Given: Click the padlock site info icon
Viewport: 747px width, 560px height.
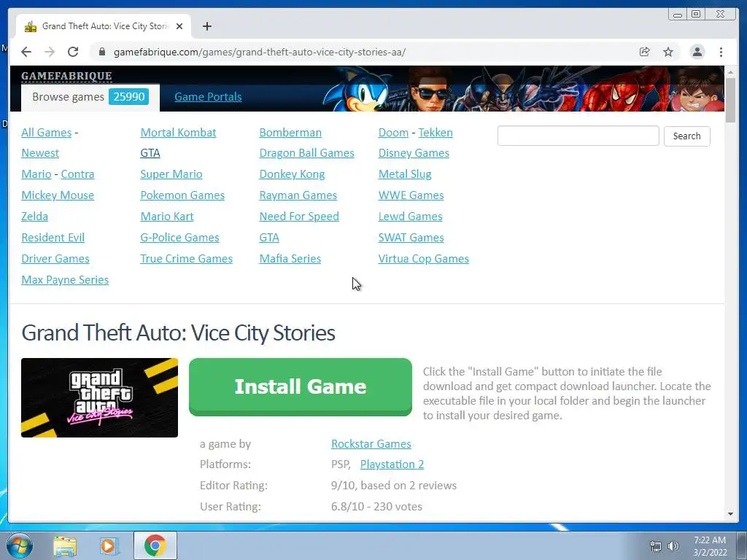Looking at the screenshot, I should click(102, 52).
